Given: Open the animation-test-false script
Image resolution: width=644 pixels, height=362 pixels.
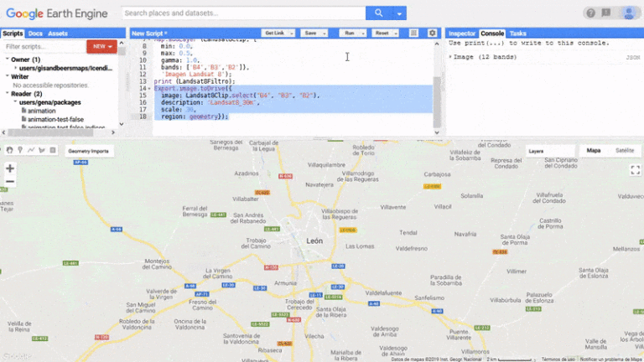Looking at the screenshot, I should [x=55, y=120].
